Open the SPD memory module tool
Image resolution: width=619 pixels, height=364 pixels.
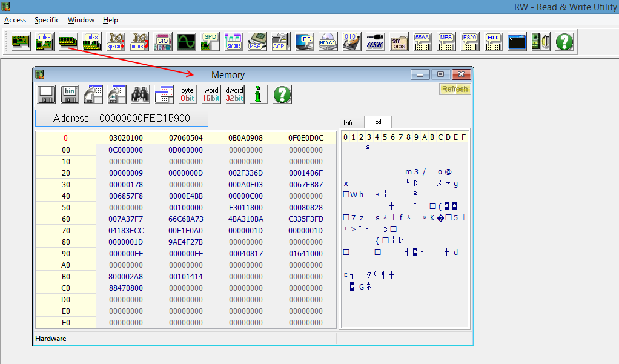(210, 42)
